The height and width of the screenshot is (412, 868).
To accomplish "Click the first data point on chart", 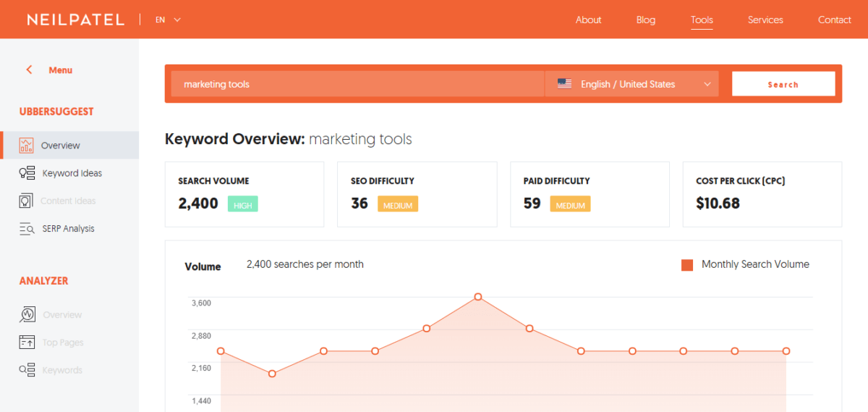I will click(x=221, y=351).
